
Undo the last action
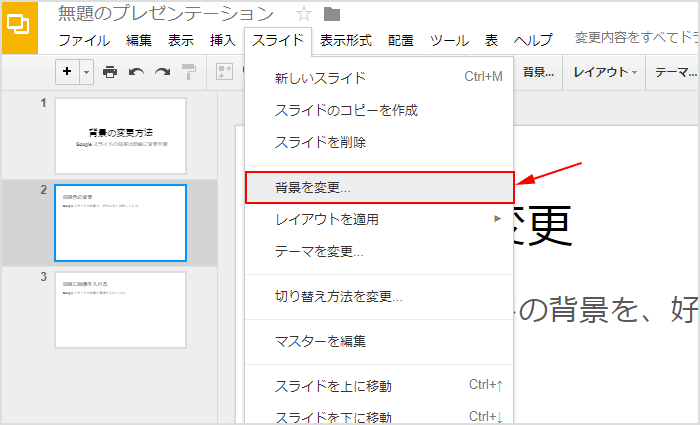tap(136, 72)
